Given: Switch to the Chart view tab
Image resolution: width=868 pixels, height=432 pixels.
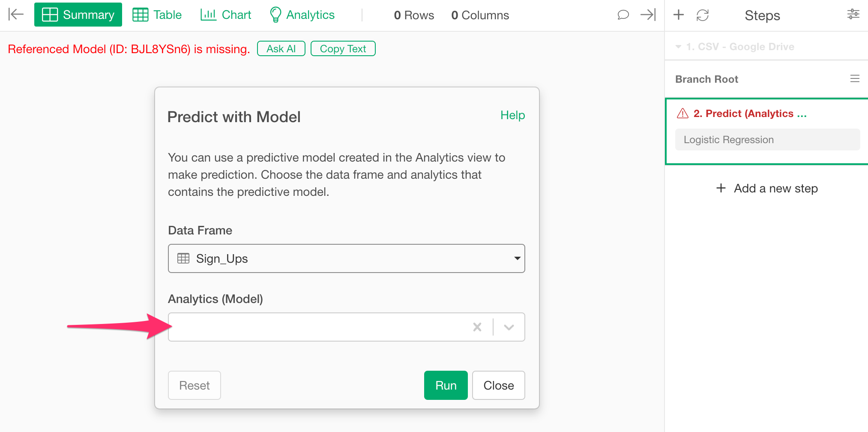Looking at the screenshot, I should tap(226, 15).
